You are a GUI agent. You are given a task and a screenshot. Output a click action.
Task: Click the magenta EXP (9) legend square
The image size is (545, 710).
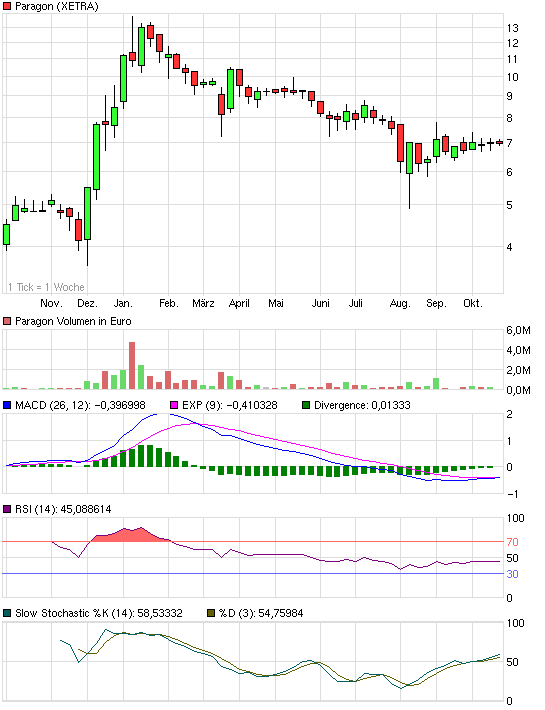174,405
